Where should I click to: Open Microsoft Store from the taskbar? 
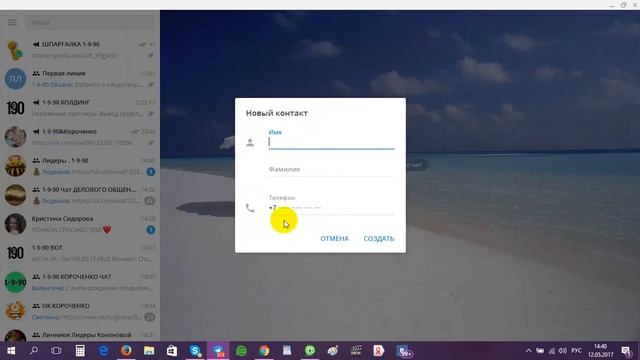pyautogui.click(x=172, y=351)
